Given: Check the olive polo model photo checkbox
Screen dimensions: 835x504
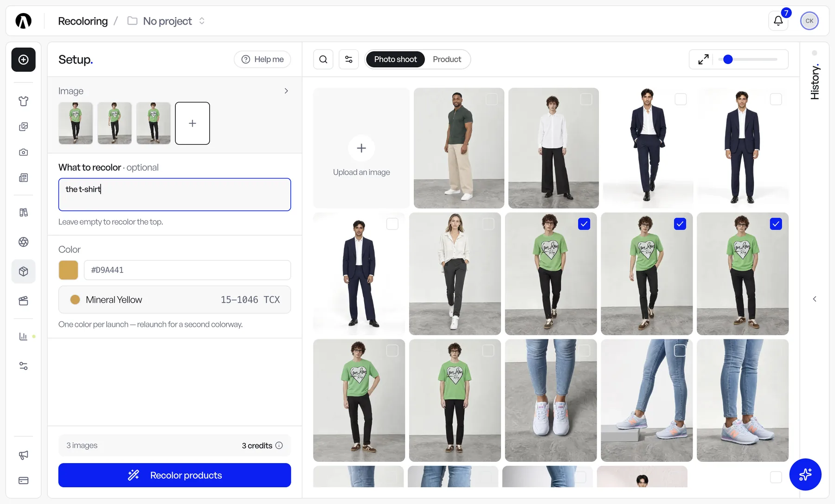Looking at the screenshot, I should (492, 99).
